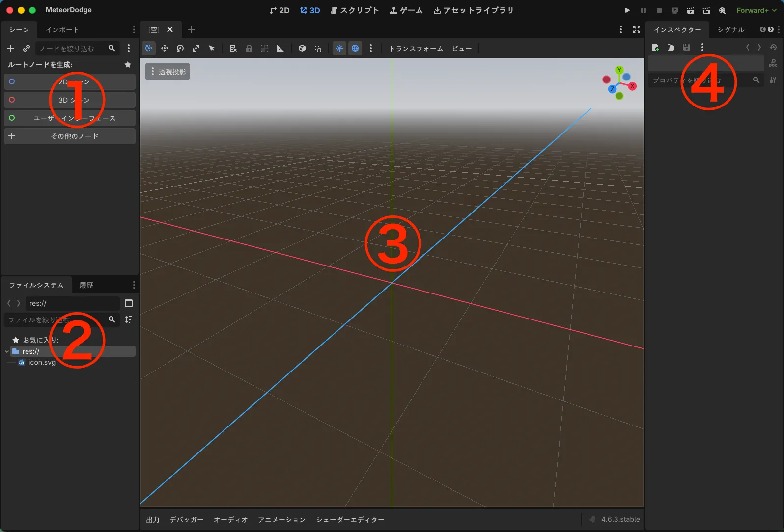The image size is (784, 532).
Task: Stop the running project
Action: point(659,10)
